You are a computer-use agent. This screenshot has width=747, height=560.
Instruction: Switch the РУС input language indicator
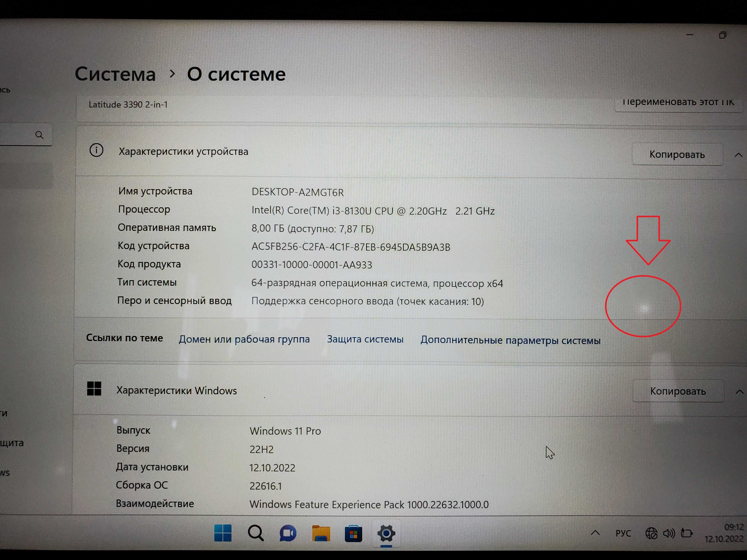623,533
